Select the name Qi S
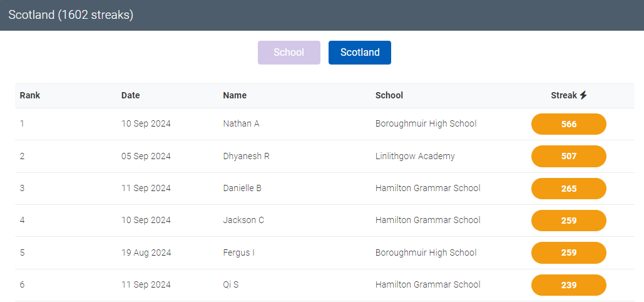 (231, 284)
